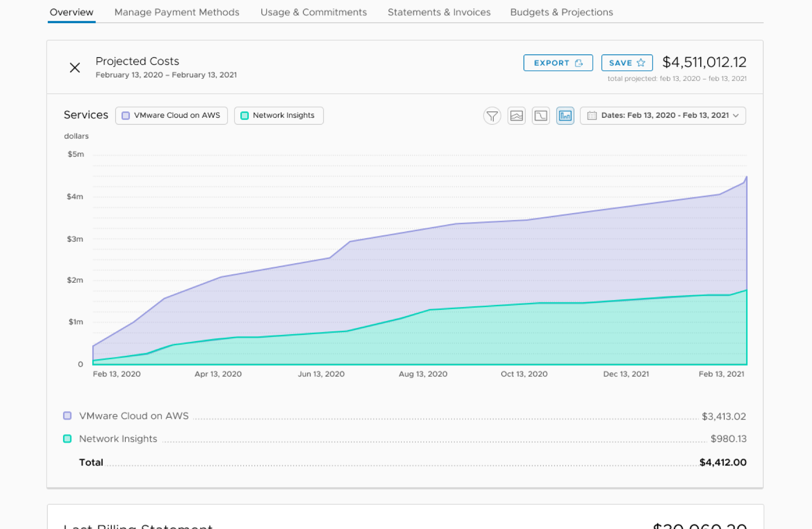Open Statements & Invoices tab
Screen dimensions: 812x529
(x=439, y=12)
